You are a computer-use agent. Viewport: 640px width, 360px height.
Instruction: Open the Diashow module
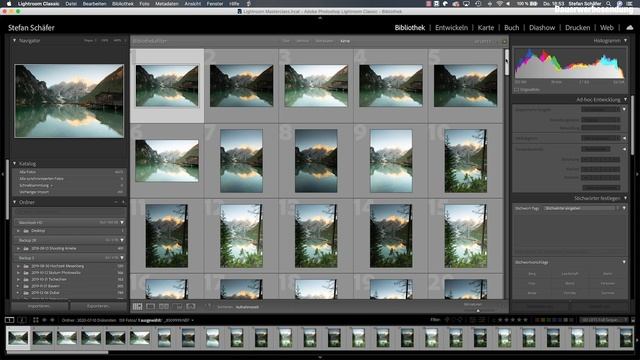tap(542, 28)
